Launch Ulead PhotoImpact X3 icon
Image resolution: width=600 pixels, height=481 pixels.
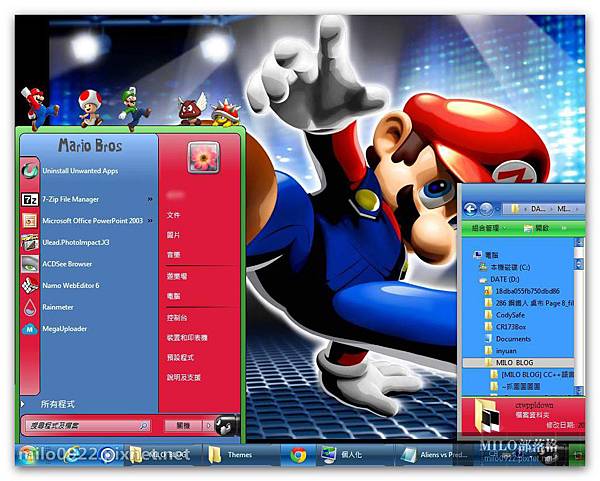tap(30, 243)
